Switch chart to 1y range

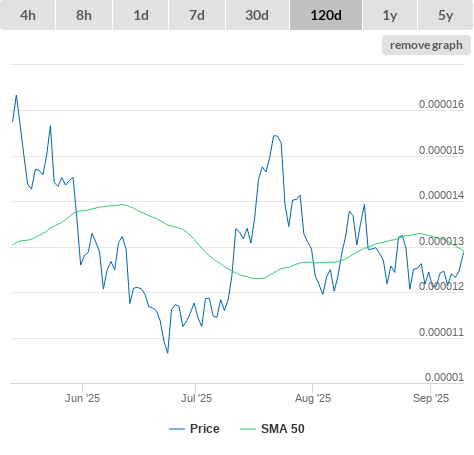(390, 15)
